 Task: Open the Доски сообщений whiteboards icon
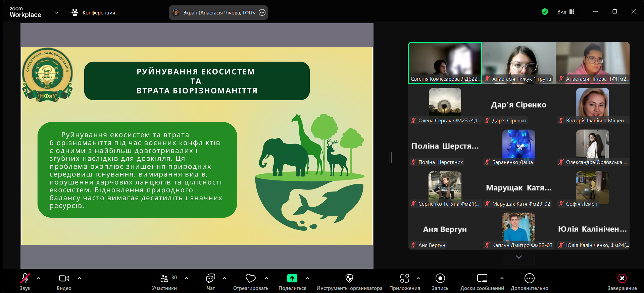pyautogui.click(x=482, y=278)
